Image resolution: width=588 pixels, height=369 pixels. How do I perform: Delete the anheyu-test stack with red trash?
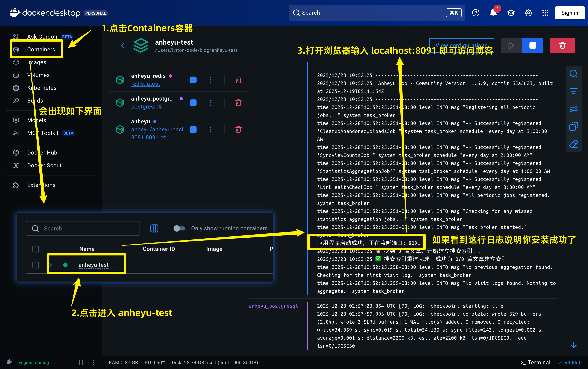562,45
